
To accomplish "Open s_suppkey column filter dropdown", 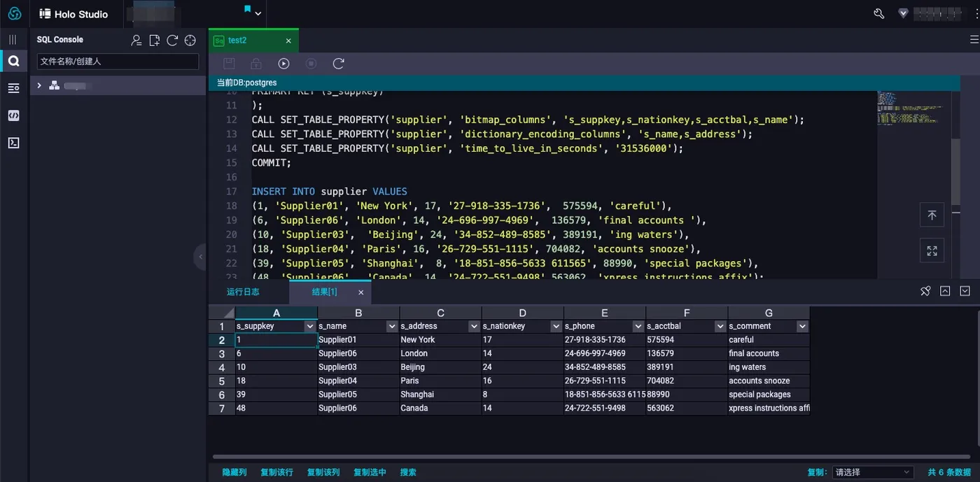I will [x=310, y=326].
